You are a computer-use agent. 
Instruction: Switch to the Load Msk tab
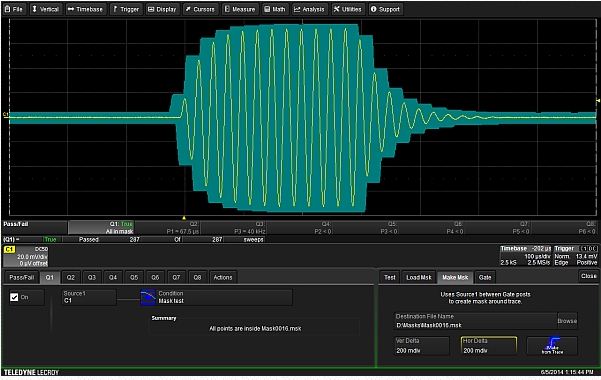click(419, 277)
